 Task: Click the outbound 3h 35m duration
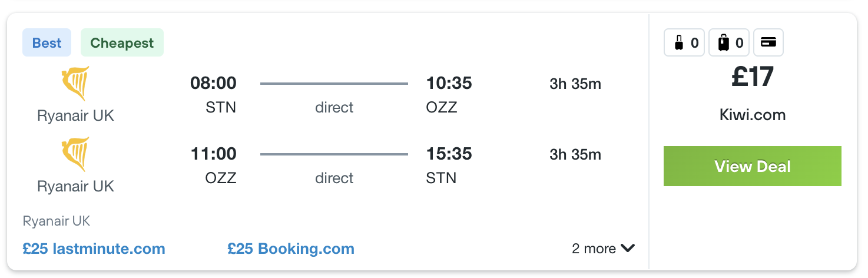click(x=575, y=84)
